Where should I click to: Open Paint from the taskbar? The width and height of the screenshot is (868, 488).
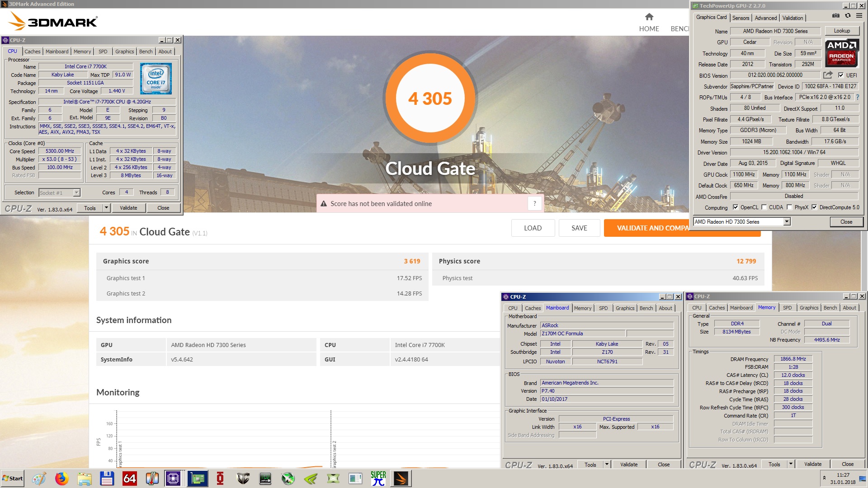tap(39, 479)
